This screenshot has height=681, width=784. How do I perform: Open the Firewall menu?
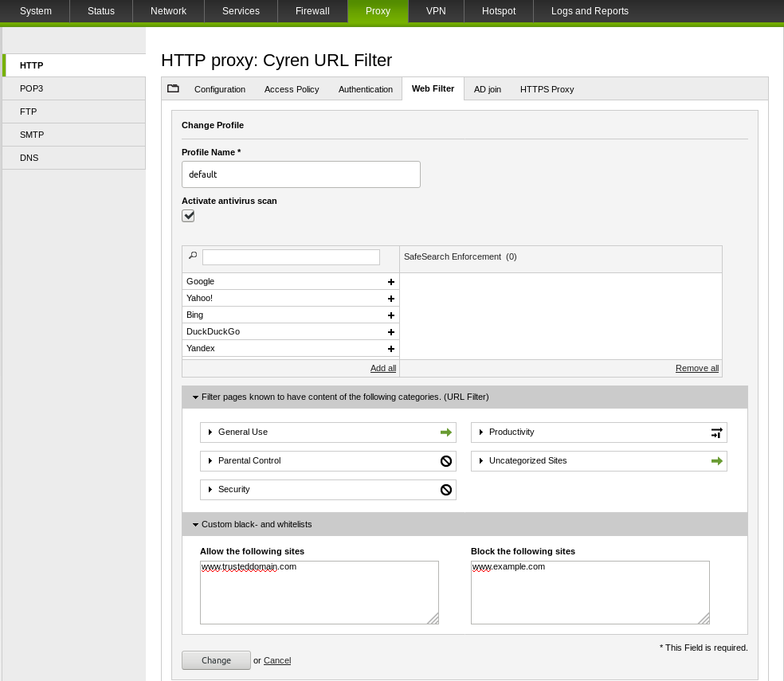pos(312,11)
